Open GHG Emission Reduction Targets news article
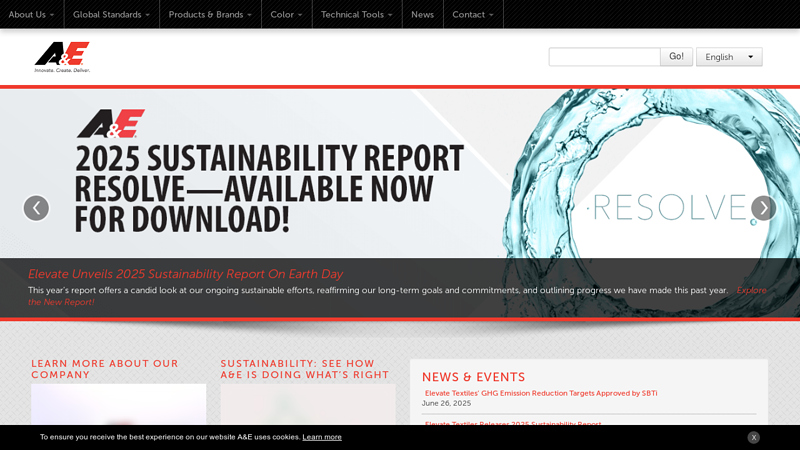The height and width of the screenshot is (450, 800). pos(541,393)
